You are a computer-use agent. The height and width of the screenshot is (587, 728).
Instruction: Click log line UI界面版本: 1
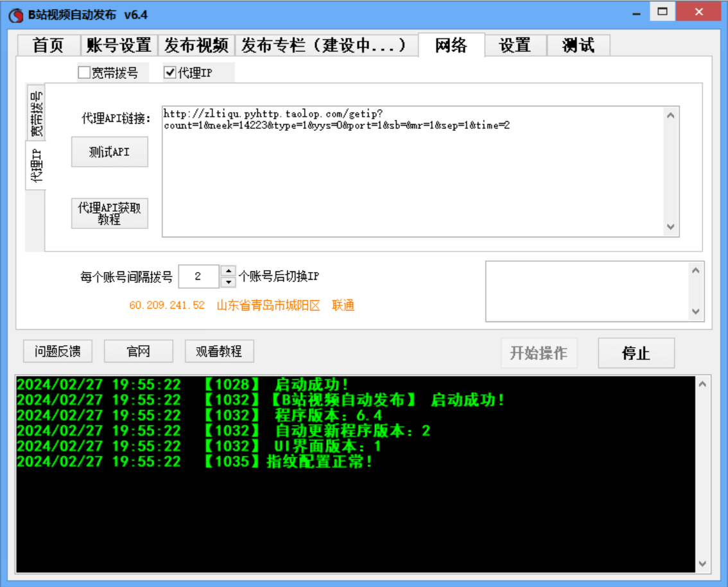click(x=199, y=446)
